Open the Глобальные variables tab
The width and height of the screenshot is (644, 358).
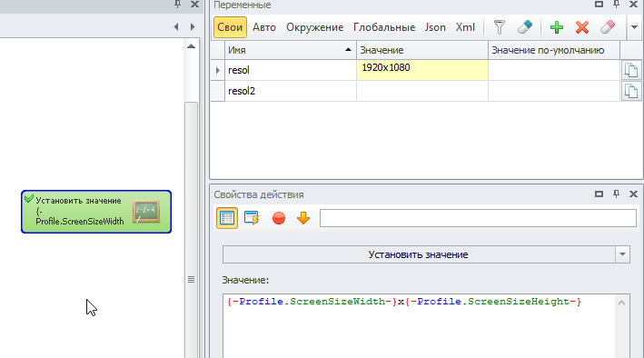[384, 27]
